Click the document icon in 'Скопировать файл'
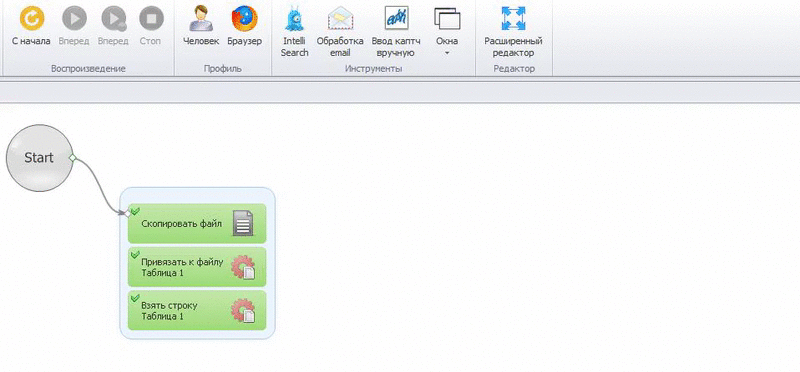Image resolution: width=800 pixels, height=372 pixels. click(x=243, y=223)
